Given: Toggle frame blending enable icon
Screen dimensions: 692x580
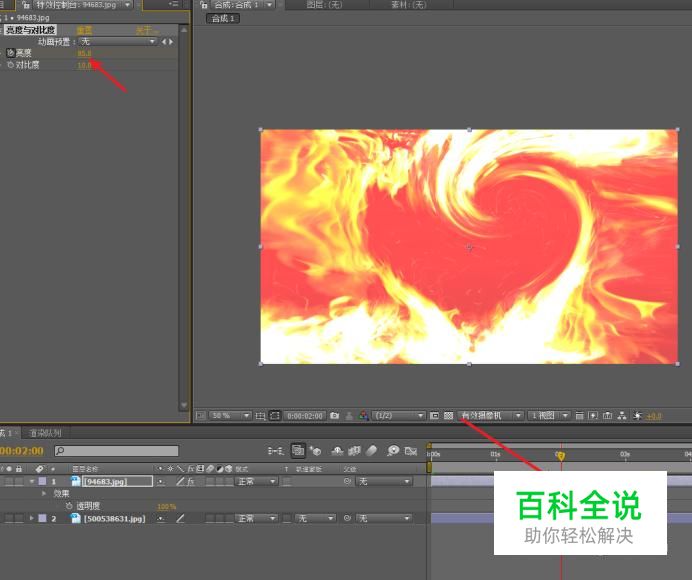Looking at the screenshot, I should [354, 451].
